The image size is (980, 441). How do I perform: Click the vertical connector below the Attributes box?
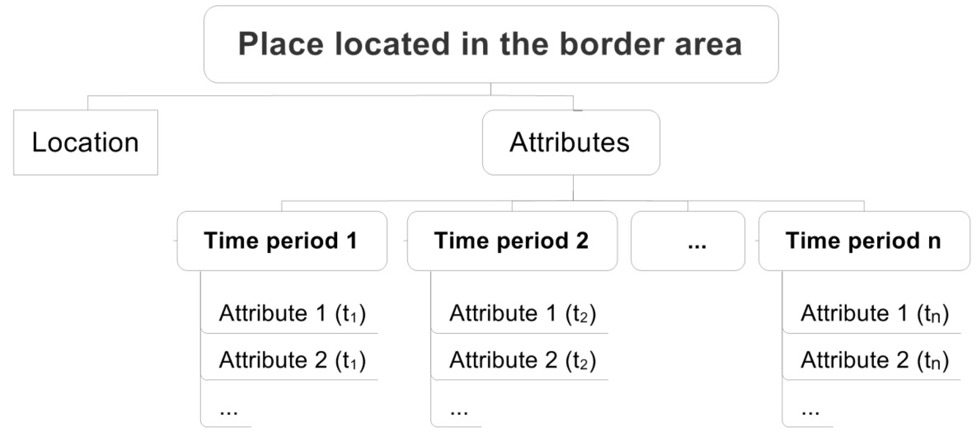click(x=573, y=188)
